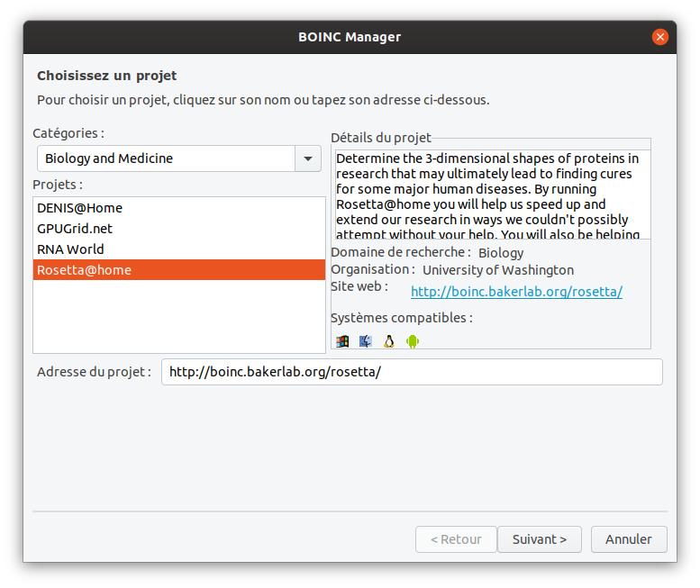Click inside the project description text box

(491, 195)
